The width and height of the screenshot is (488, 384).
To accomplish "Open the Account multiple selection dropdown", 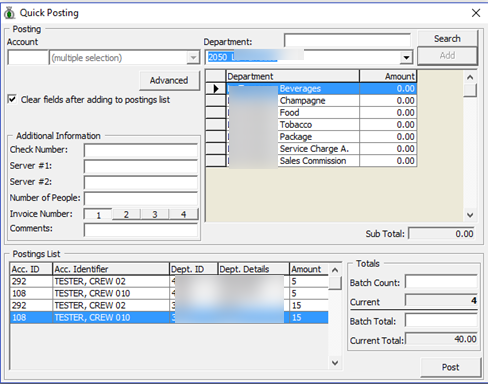I will pos(193,58).
